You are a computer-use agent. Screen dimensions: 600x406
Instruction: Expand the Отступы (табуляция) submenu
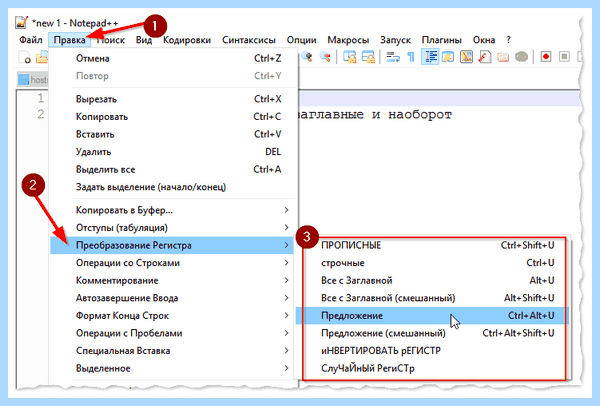(x=174, y=228)
